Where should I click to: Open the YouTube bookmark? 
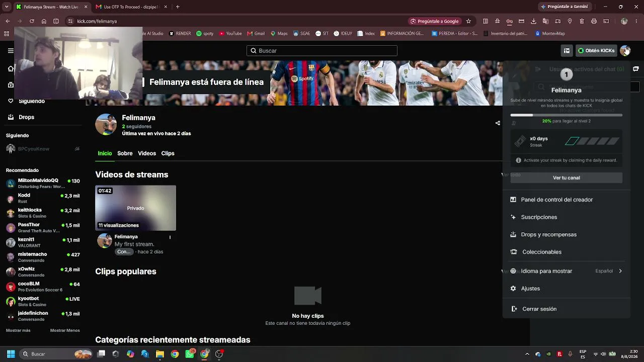pyautogui.click(x=230, y=34)
